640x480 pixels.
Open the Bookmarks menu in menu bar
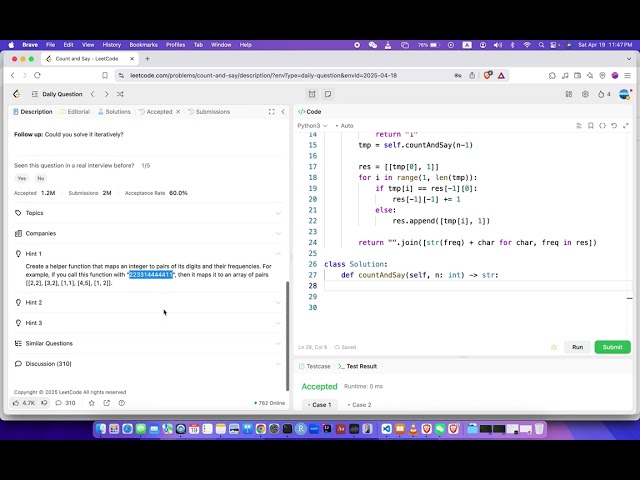[143, 45]
